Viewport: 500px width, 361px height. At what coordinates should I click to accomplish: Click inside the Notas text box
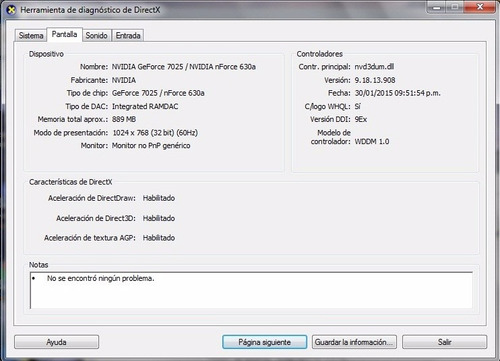click(x=251, y=290)
